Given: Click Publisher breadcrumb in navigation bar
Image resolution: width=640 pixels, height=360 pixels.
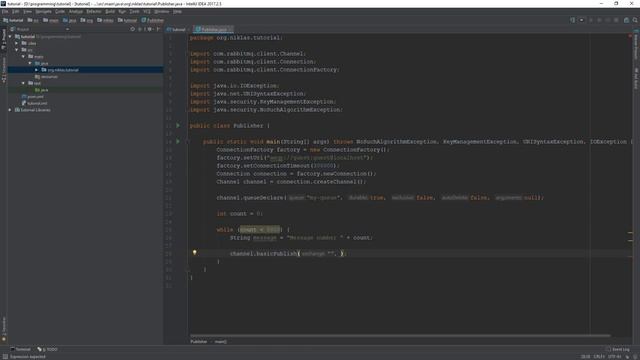Looking at the screenshot, I should (x=153, y=20).
